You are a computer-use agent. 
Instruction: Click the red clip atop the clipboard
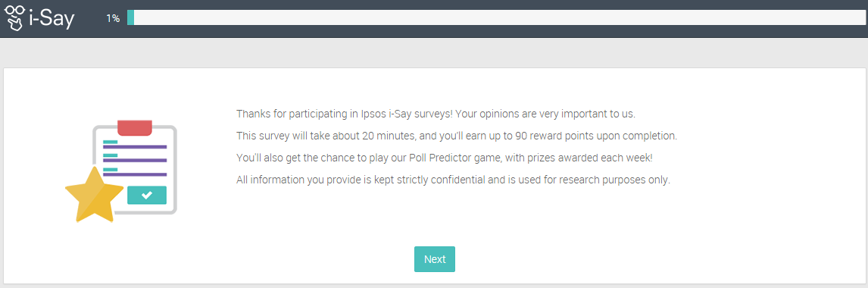click(x=135, y=128)
